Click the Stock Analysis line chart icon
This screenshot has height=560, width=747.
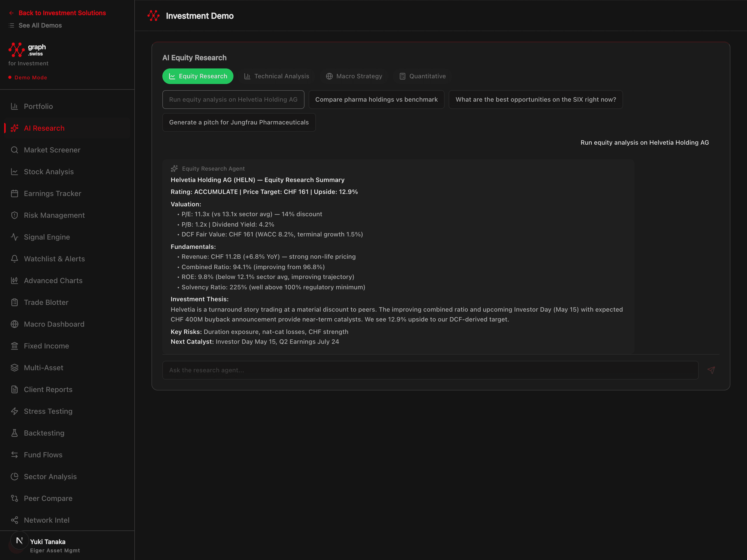(14, 172)
